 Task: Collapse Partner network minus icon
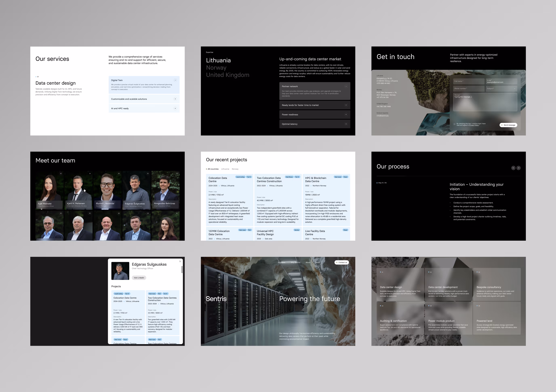click(x=346, y=86)
